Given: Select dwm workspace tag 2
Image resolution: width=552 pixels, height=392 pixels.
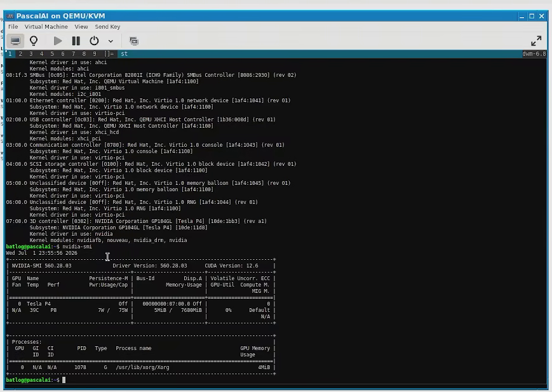Looking at the screenshot, I should point(20,54).
